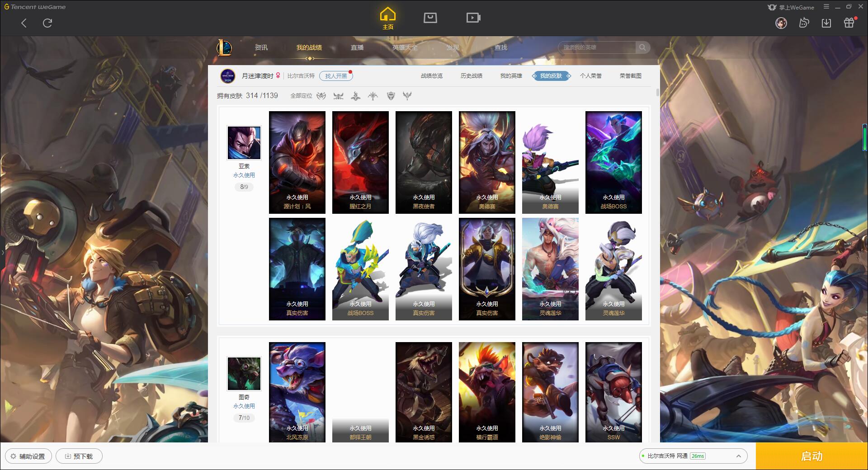This screenshot has height=470, width=868.
Task: Click the green side scroll indicator at right edge
Action: (x=865, y=137)
